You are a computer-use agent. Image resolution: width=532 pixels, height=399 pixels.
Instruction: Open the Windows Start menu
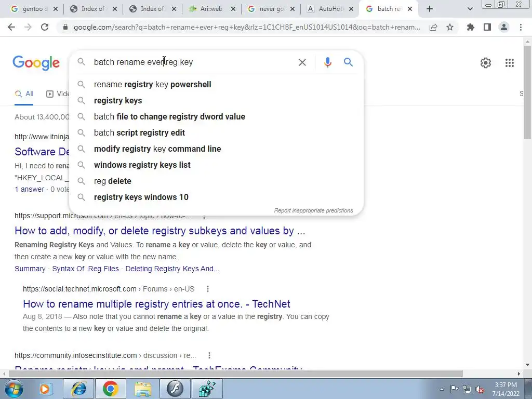pos(14,389)
